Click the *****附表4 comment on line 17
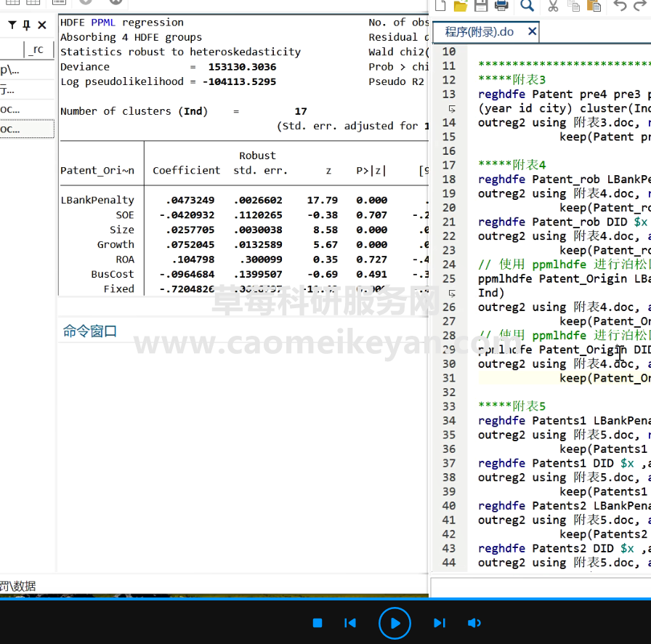Screen dimensions: 651x644 coord(512,165)
